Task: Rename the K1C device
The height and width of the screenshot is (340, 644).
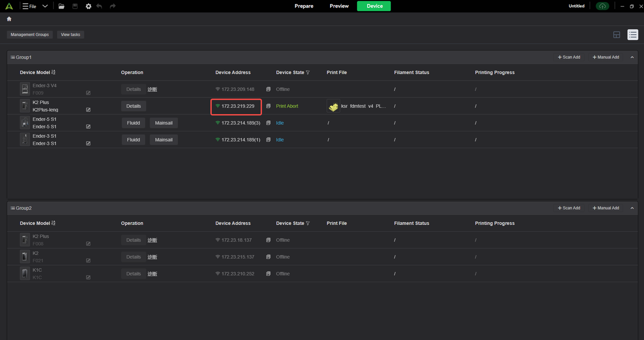Action: coord(89,278)
